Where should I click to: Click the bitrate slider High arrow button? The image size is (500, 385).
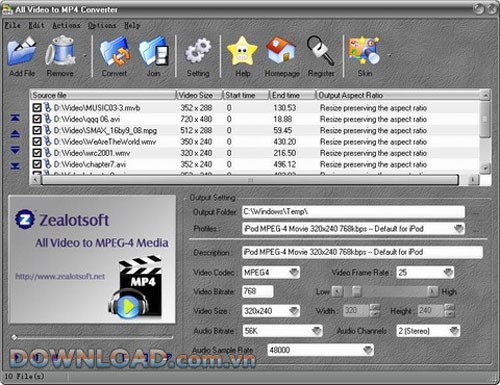pos(432,292)
